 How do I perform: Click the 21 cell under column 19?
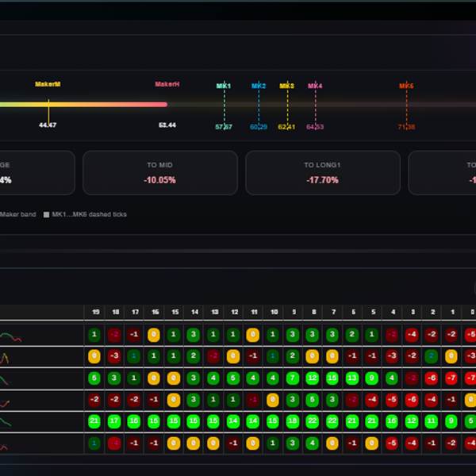(94, 421)
